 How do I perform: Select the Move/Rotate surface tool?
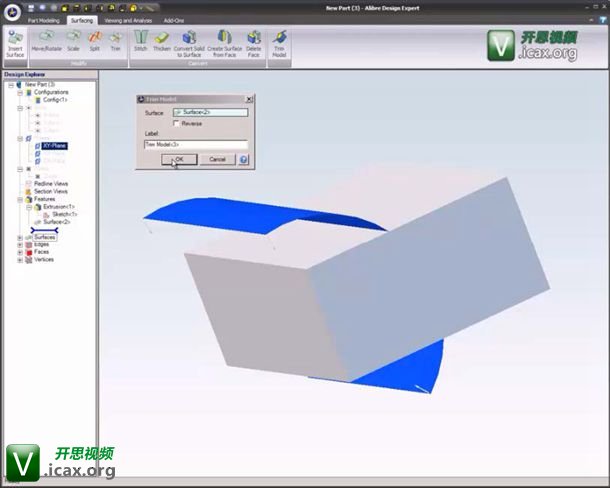click(45, 42)
